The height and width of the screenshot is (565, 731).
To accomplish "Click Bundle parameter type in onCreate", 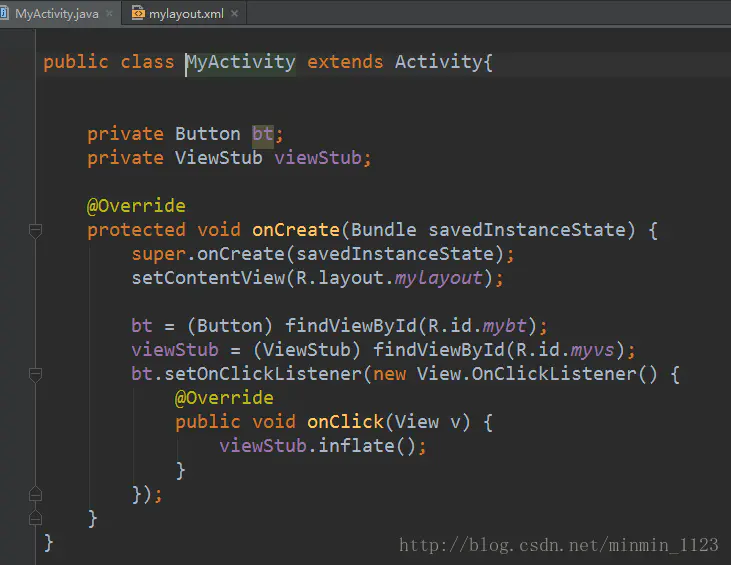I will tap(383, 230).
